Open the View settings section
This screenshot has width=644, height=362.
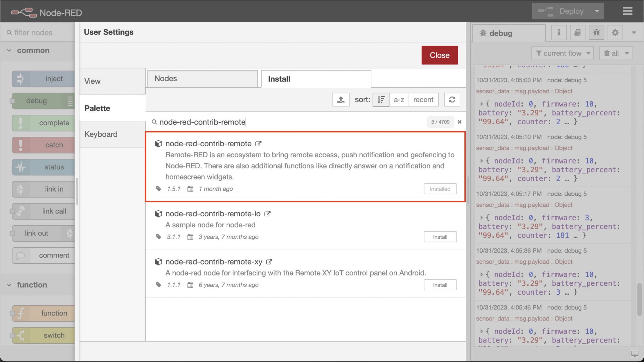pos(112,81)
